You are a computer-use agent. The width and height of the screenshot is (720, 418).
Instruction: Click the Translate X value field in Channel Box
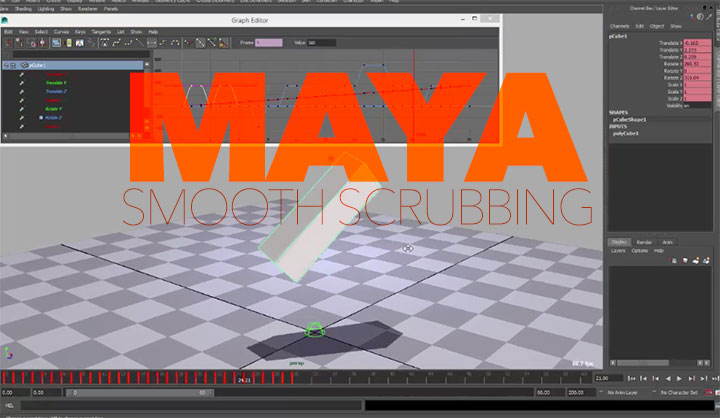[697, 43]
